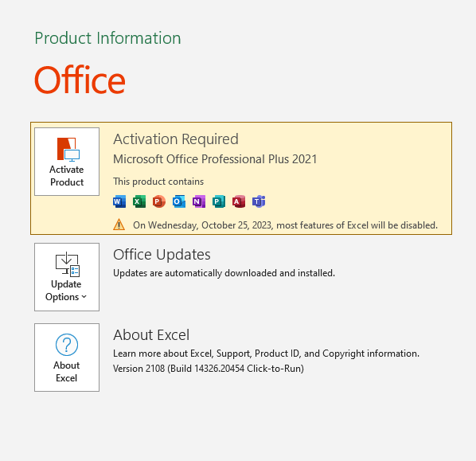Click the Activate Product button
This screenshot has height=461, width=476.
click(x=67, y=162)
